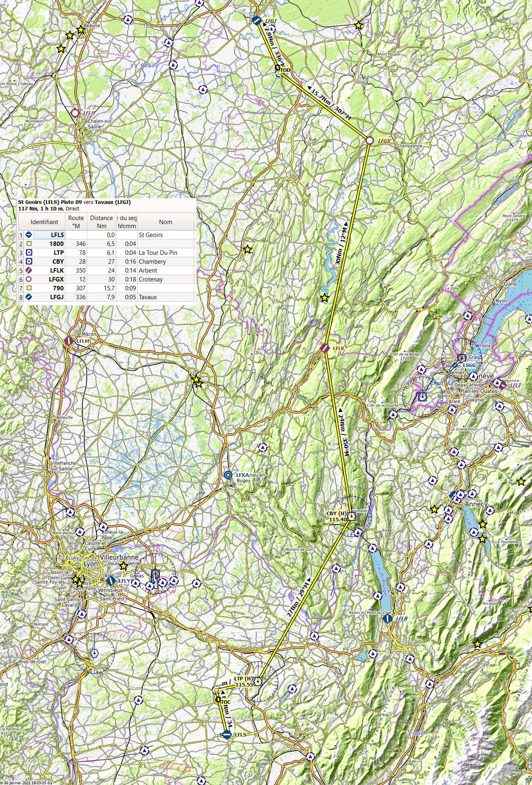This screenshot has height=785, width=532.
Task: Click the LFLS departure airport icon on map
Action: tap(227, 735)
